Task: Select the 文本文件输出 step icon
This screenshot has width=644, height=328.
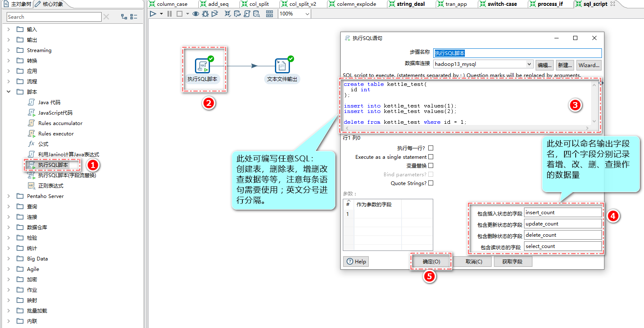Action: coord(282,66)
